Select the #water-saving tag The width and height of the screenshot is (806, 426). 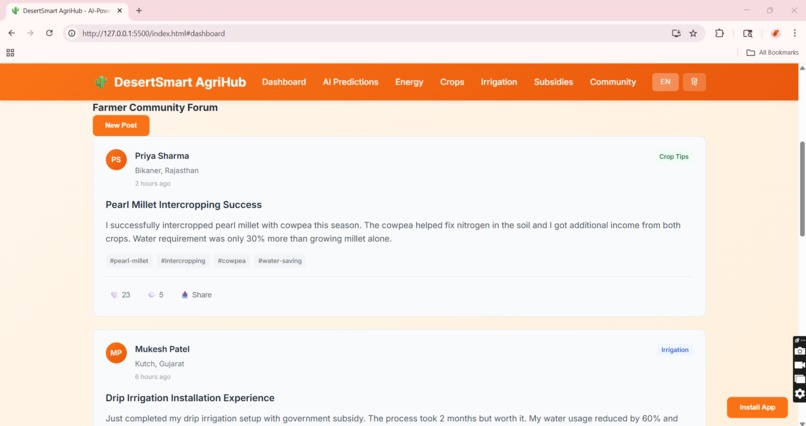[x=280, y=261]
